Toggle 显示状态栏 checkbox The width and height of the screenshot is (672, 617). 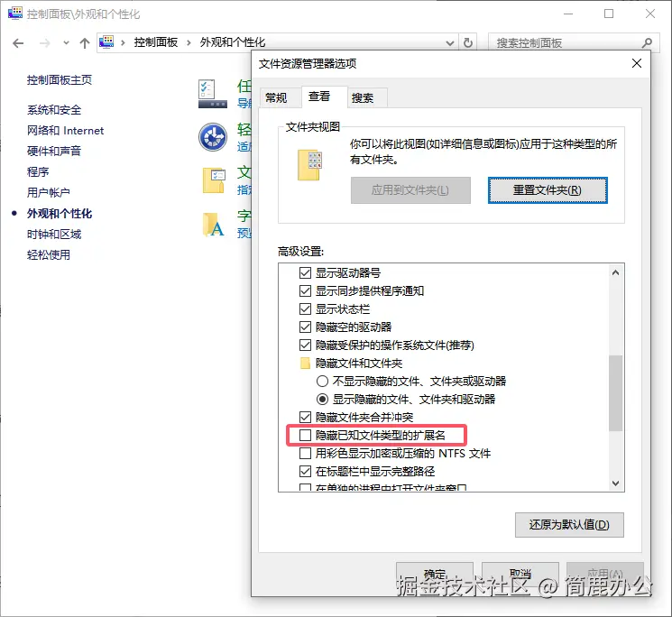(305, 308)
